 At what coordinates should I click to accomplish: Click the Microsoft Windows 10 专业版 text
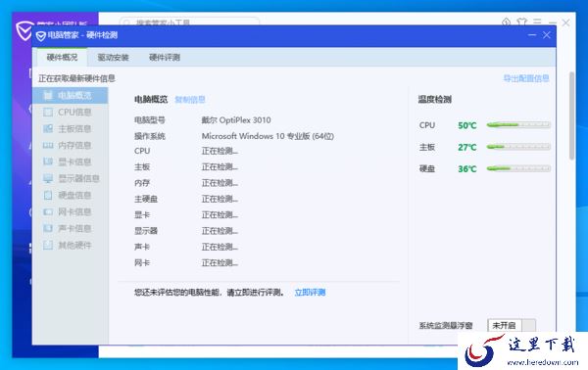tap(268, 136)
